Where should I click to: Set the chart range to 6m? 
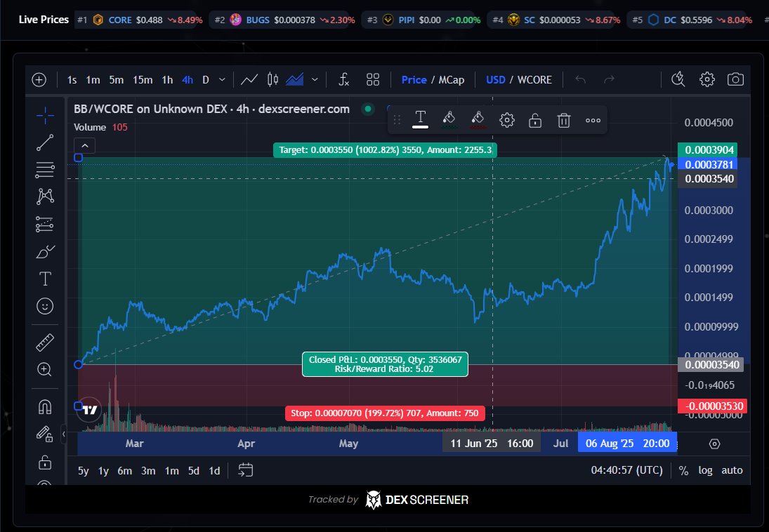point(124,471)
